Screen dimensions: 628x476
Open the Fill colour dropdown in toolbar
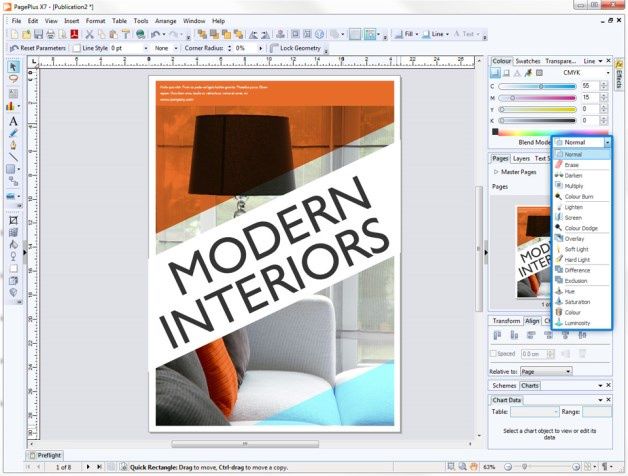pos(417,34)
